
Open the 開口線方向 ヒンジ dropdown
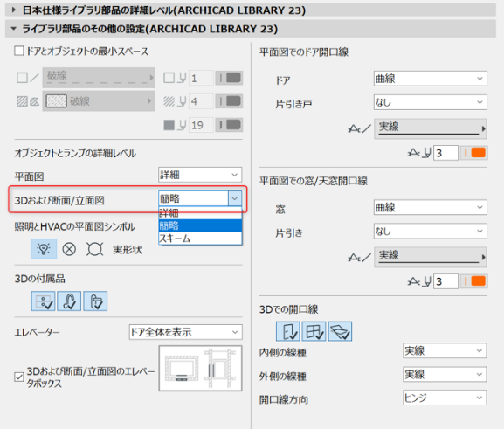point(445,398)
